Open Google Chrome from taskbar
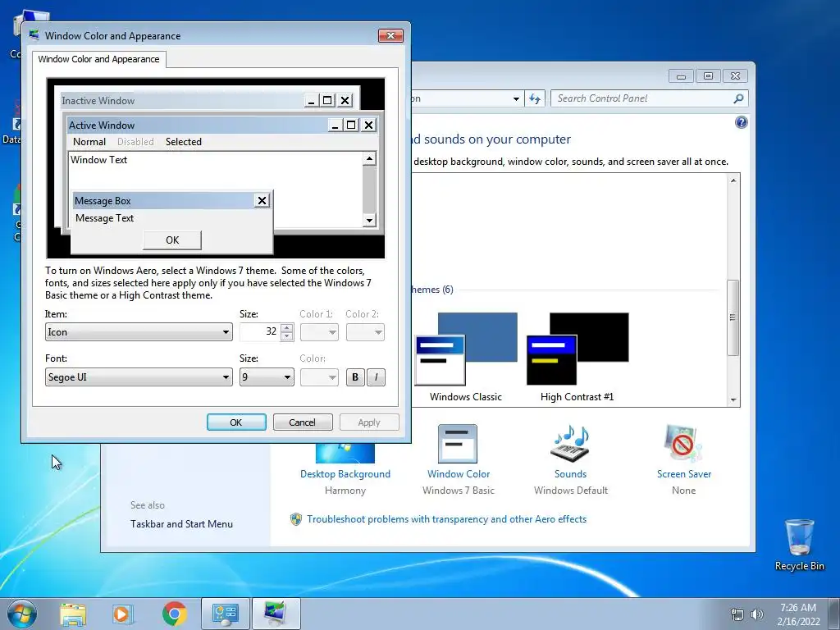840x630 pixels. click(x=174, y=614)
